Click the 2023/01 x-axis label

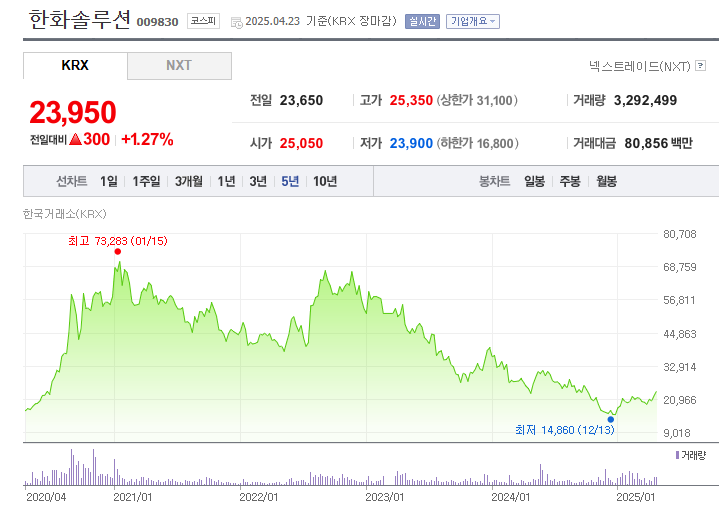(384, 497)
